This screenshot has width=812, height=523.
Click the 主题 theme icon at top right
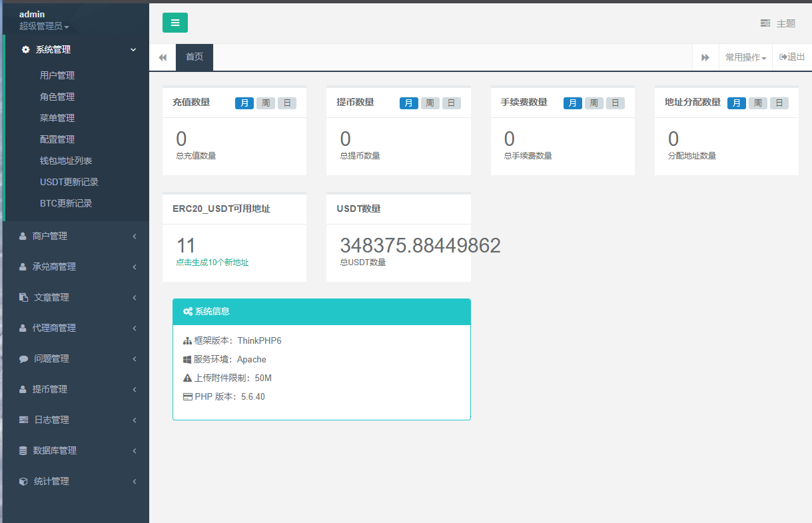pos(765,22)
